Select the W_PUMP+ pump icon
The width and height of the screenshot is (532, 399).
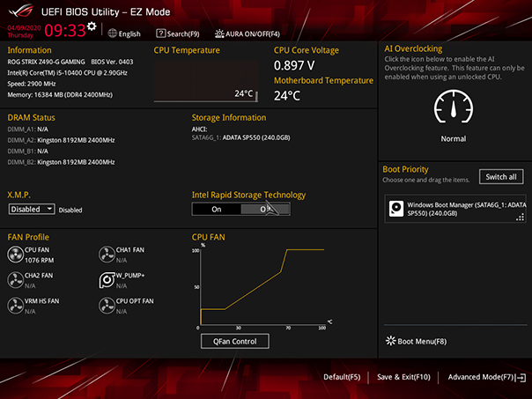pyautogui.click(x=107, y=280)
